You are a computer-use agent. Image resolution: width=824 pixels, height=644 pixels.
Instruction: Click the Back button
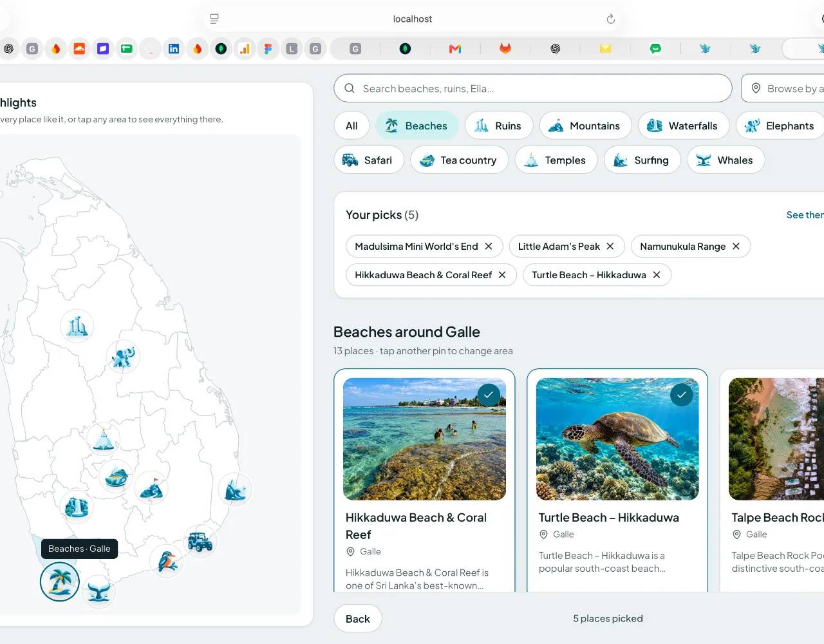358,619
